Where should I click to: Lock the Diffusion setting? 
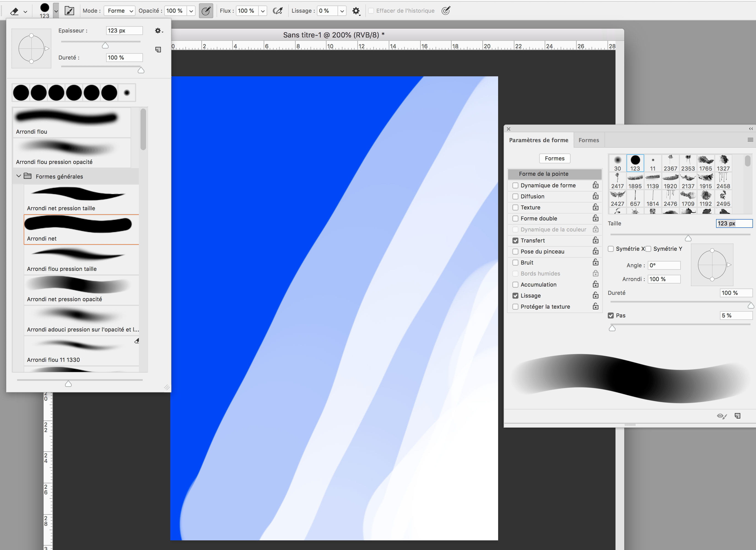click(596, 196)
